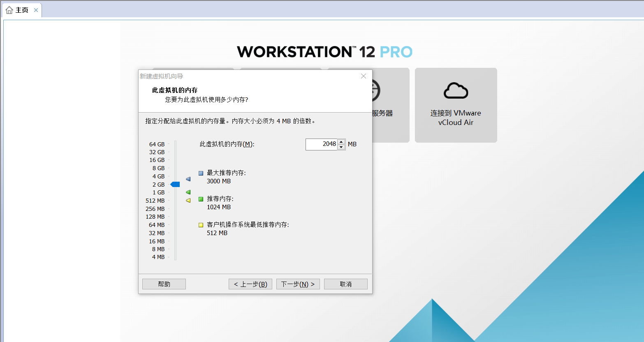The width and height of the screenshot is (644, 342).
Task: Click the 512 MB slider scale label
Action: [x=155, y=201]
